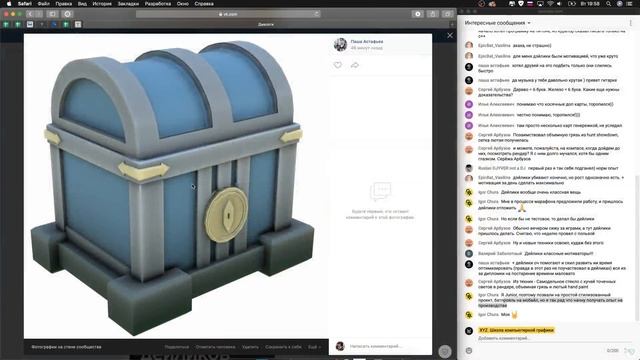Open Notification Center from menu bar
The image size is (640, 360).
(630, 4)
